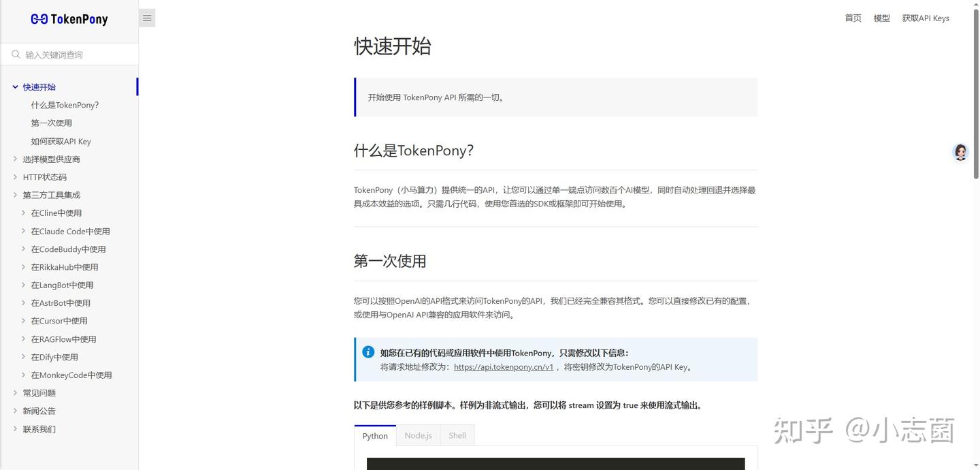Open 在RikkaHub中使用 page
Image resolution: width=980 pixels, height=470 pixels.
[65, 267]
